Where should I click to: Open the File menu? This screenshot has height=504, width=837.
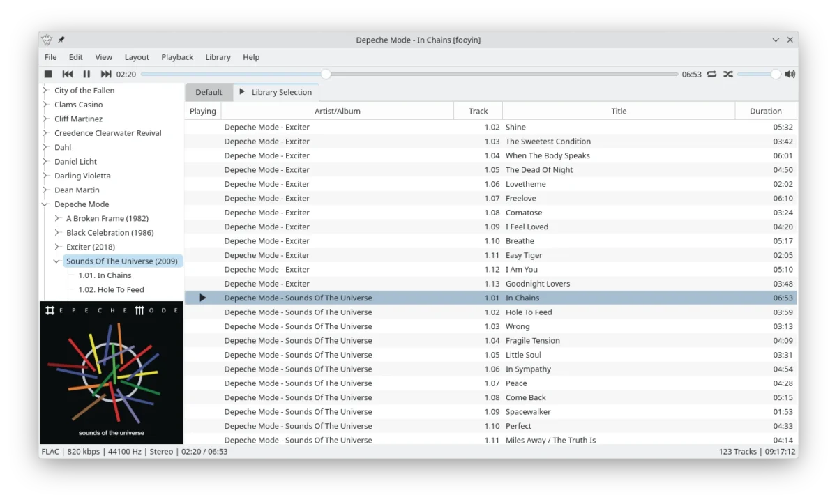51,57
